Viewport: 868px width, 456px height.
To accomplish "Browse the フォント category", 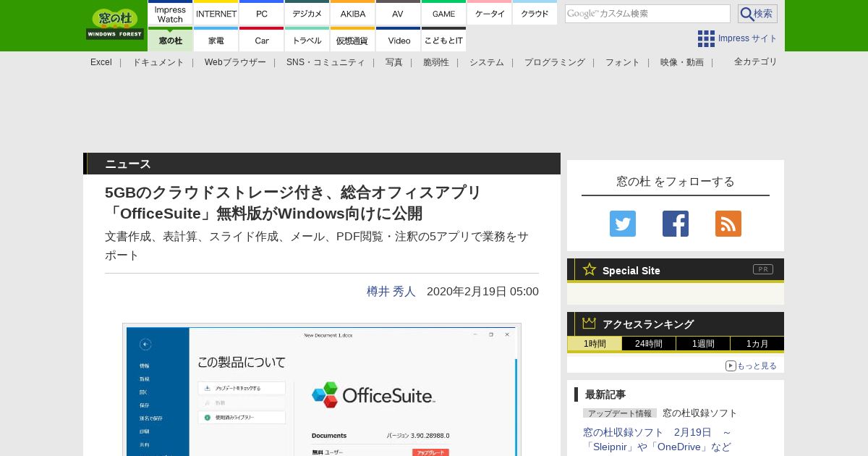I will point(623,62).
